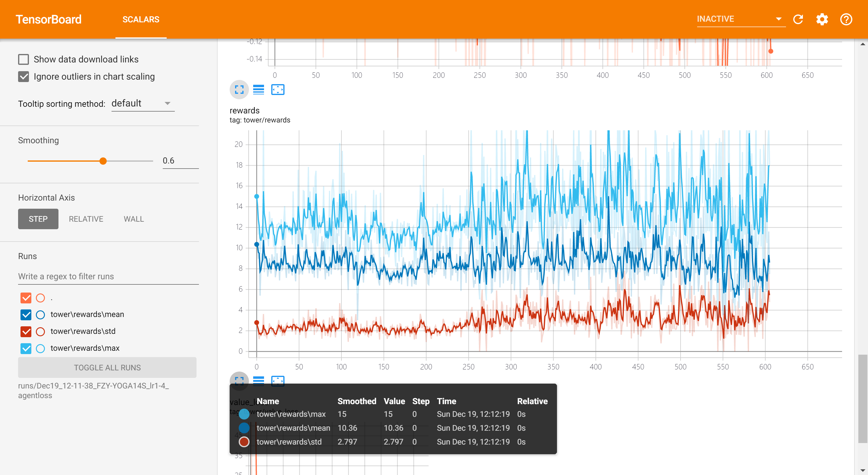The image size is (868, 475).
Task: Uncheck Ignore outliers in chart scaling
Action: pyautogui.click(x=24, y=77)
